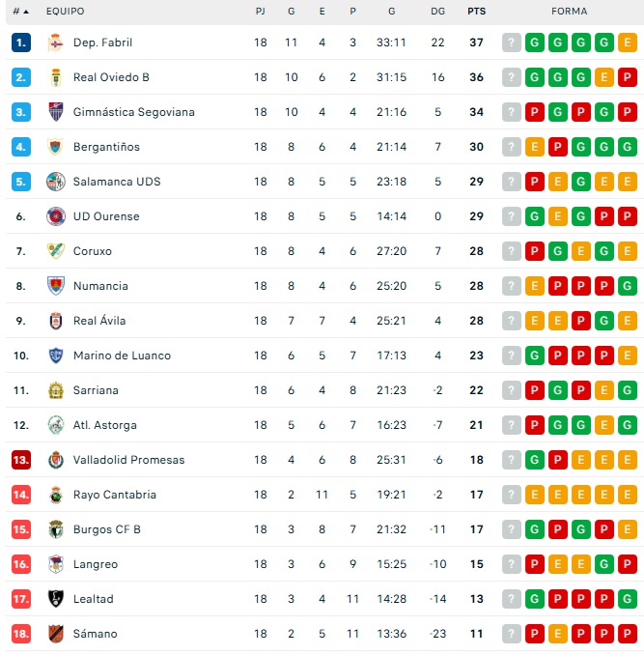Viewport: 644px width, 655px height.
Task: Click the Salamanca UDS club crest
Action: [55, 182]
